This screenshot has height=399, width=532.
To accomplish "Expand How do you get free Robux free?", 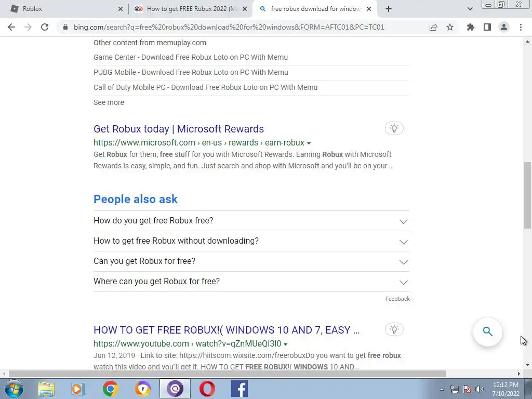I will tap(251, 221).
